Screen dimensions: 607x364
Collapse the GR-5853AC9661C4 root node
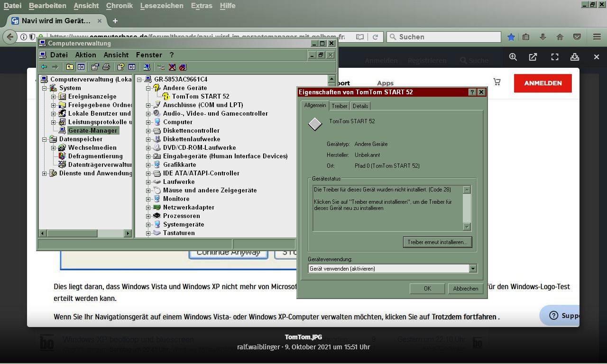pyautogui.click(x=139, y=80)
